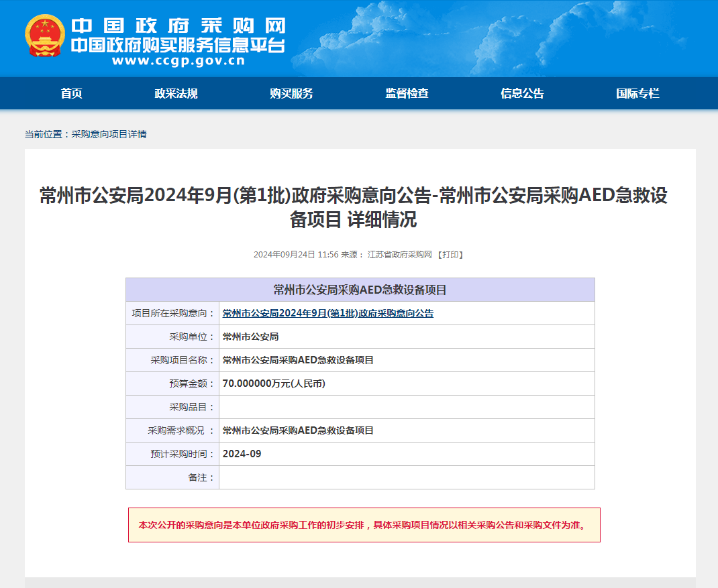This screenshot has width=718, height=588.
Task: Click the expected purchase date 2024-09
Action: click(242, 454)
